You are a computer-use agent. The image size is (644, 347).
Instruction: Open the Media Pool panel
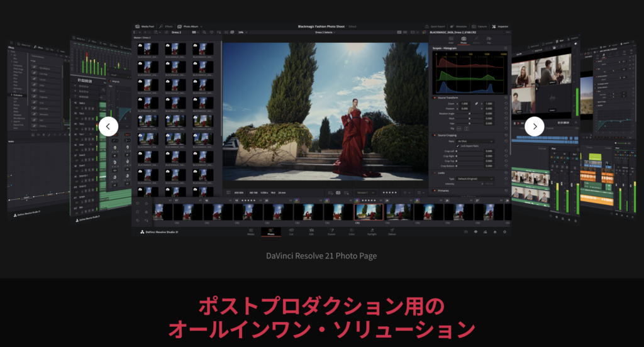coord(145,26)
